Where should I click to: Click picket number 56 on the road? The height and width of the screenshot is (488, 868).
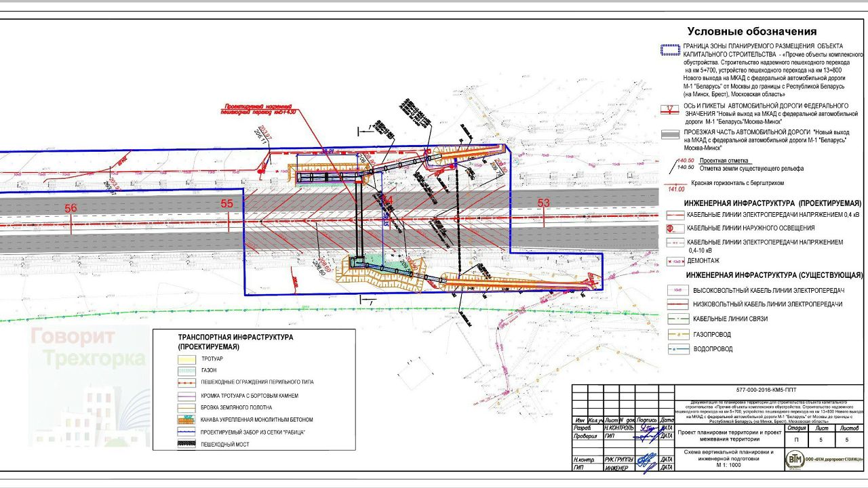point(71,209)
